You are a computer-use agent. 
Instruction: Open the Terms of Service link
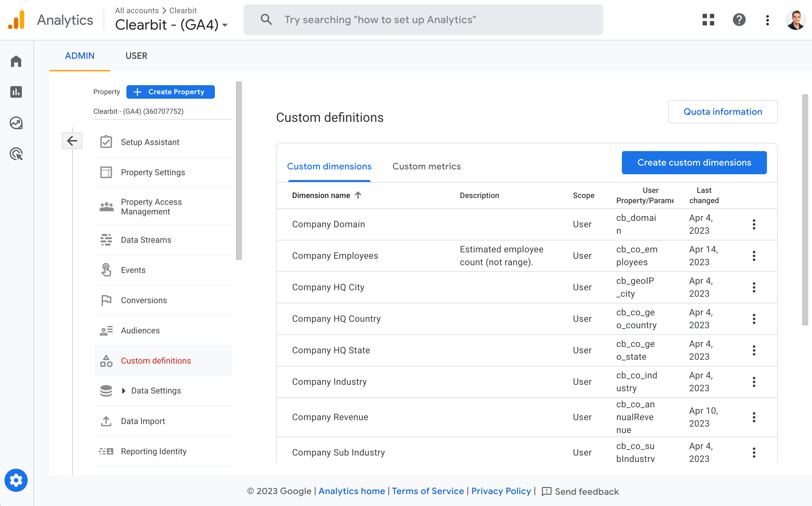tap(428, 491)
